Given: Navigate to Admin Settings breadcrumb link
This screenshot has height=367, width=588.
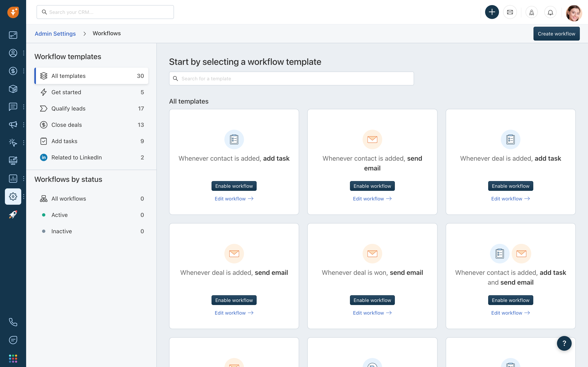Looking at the screenshot, I should [x=55, y=33].
